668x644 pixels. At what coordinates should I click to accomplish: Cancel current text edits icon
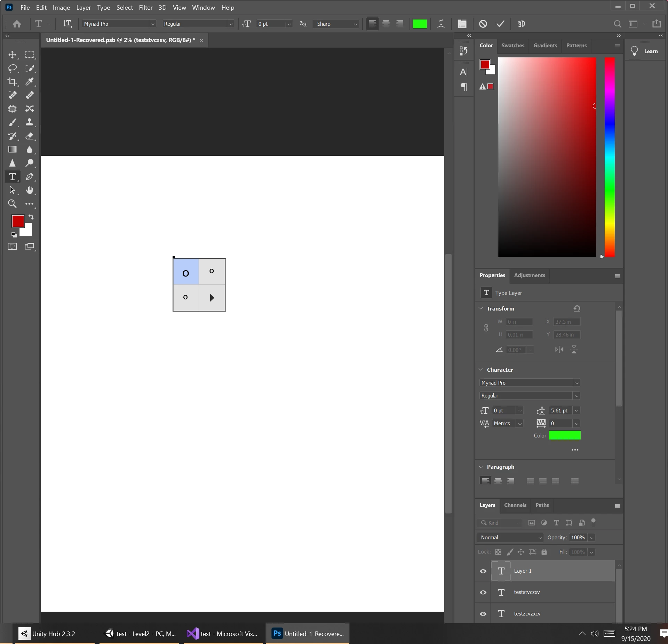pos(483,24)
